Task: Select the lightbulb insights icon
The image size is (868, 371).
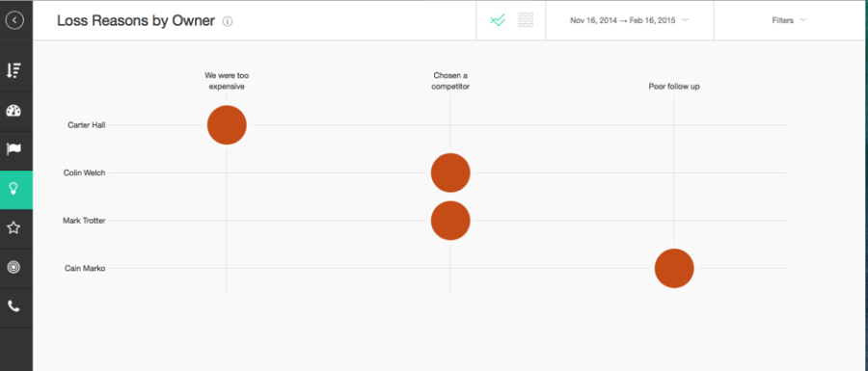Action: (x=14, y=189)
